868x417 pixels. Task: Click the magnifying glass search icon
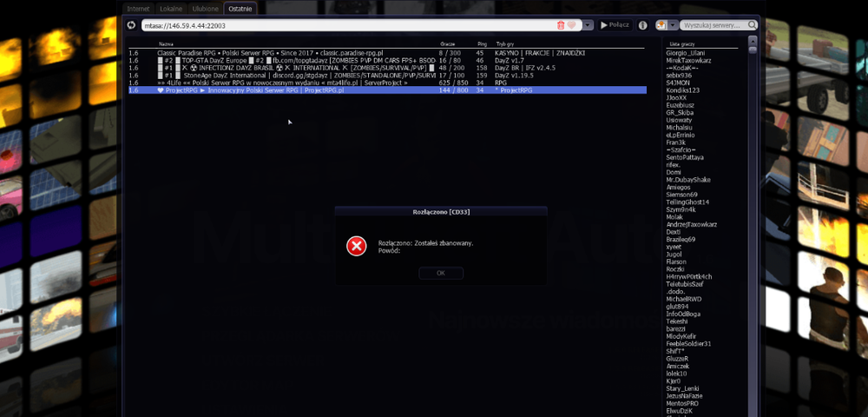(753, 25)
